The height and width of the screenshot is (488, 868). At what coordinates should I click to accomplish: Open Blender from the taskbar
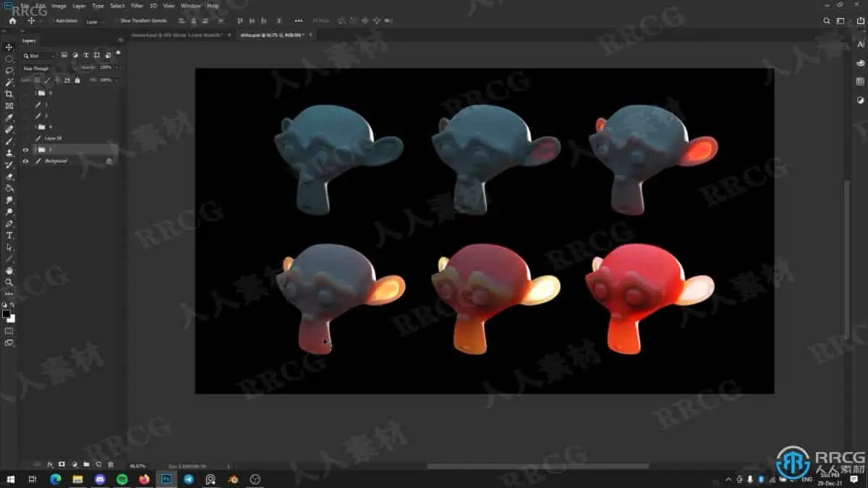coord(232,479)
